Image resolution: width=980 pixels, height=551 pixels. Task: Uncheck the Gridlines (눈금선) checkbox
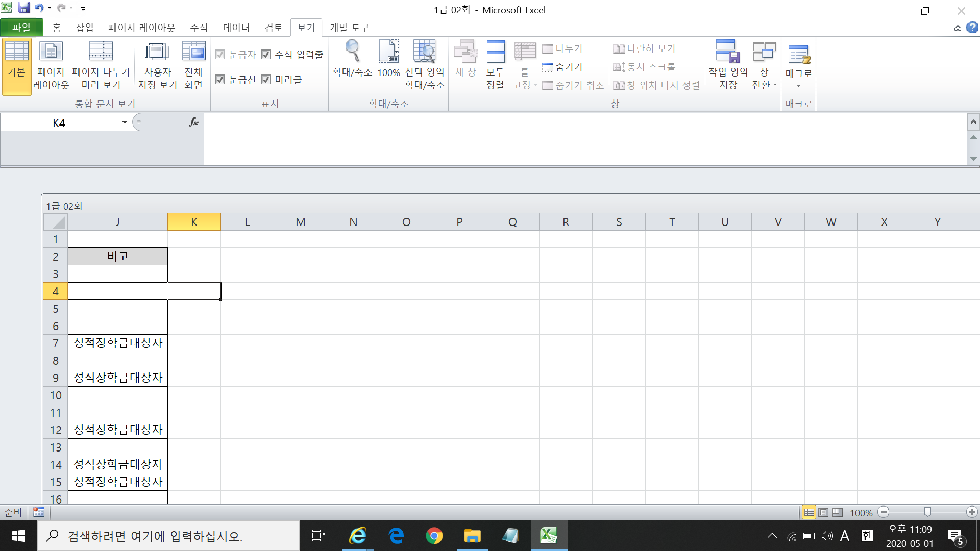pos(220,80)
